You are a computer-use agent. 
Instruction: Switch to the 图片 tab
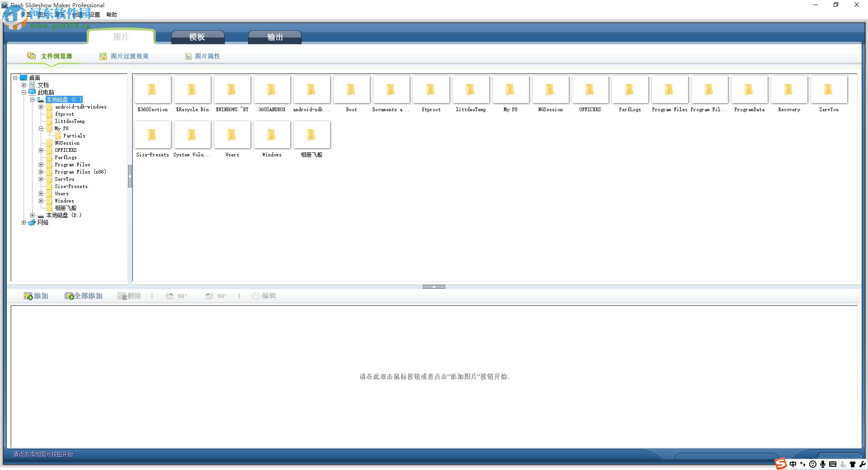(x=121, y=37)
